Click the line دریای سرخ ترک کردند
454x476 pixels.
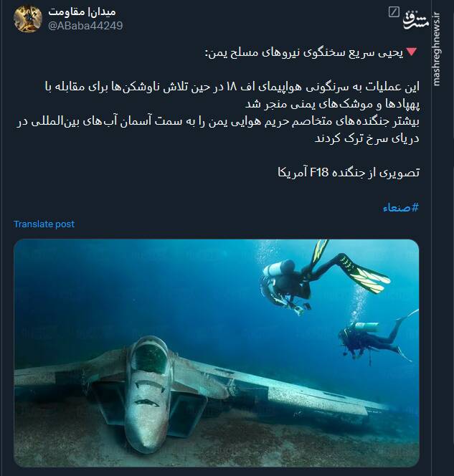coord(366,139)
